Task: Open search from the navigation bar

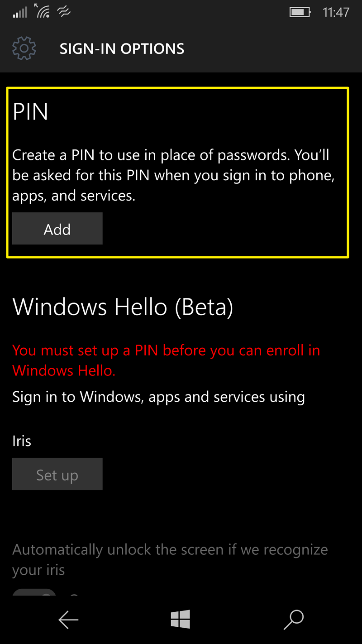Action: click(293, 620)
